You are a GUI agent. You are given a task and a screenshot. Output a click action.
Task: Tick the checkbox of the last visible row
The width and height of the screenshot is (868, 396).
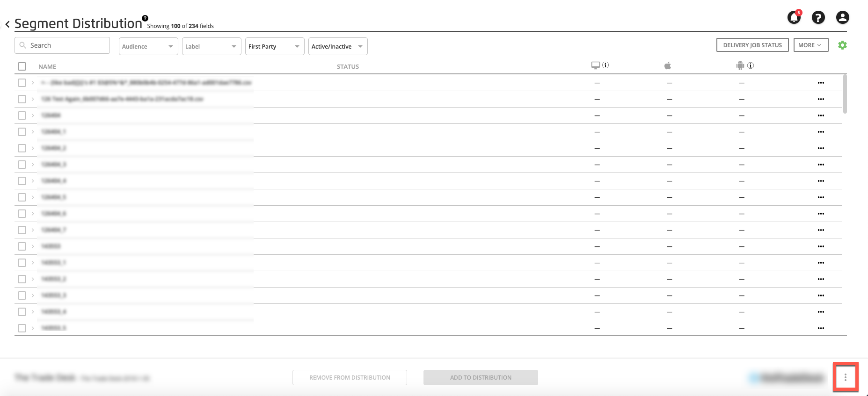click(22, 328)
